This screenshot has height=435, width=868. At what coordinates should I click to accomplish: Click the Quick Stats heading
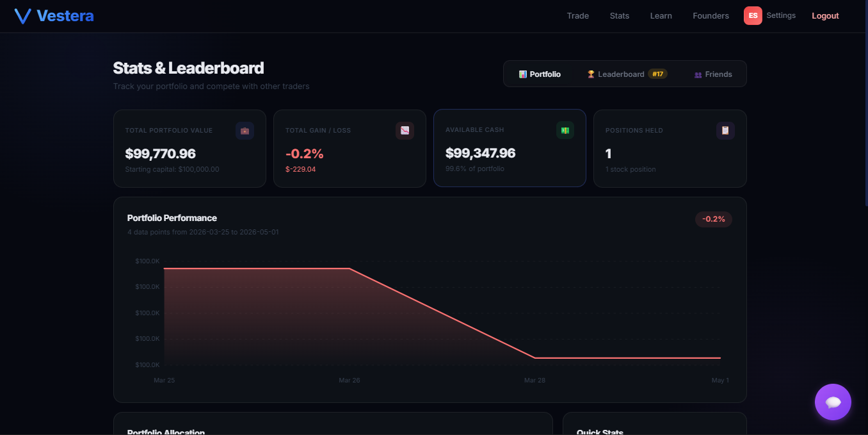click(x=600, y=432)
